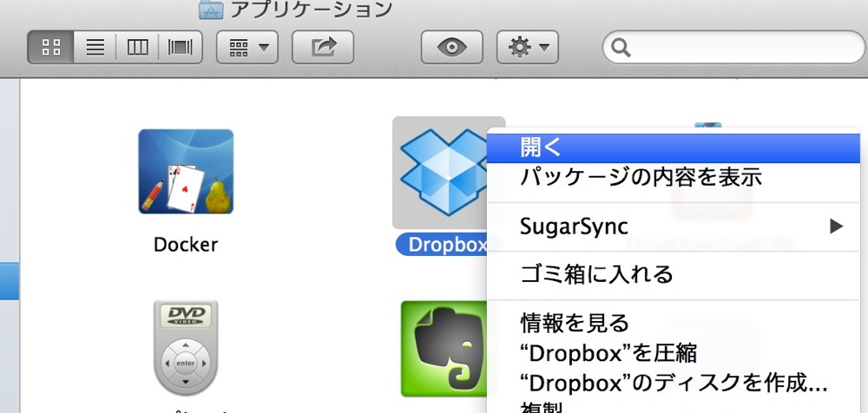Image resolution: width=868 pixels, height=413 pixels.
Task: Choose 情報を見る from context menu
Action: pos(673,322)
